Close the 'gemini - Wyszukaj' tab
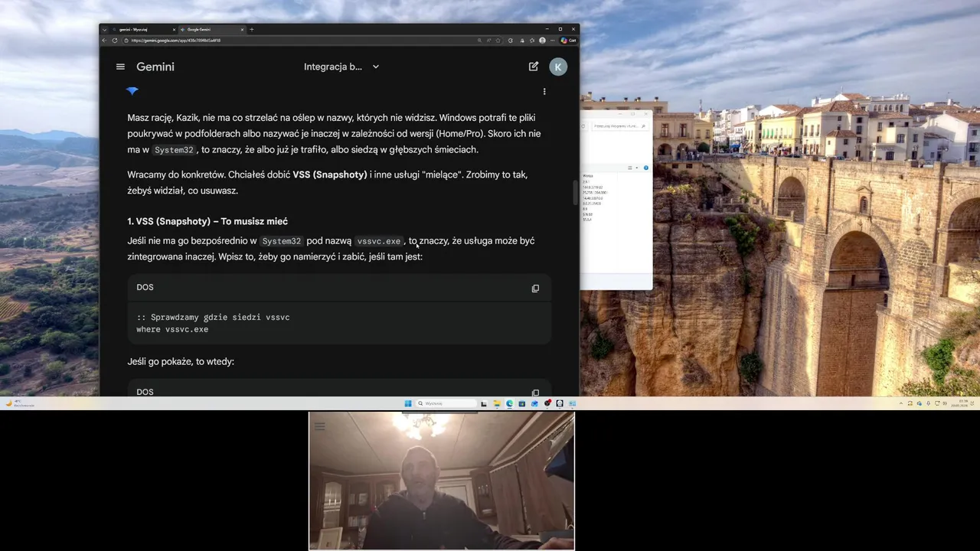The width and height of the screenshot is (980, 551). [x=174, y=29]
